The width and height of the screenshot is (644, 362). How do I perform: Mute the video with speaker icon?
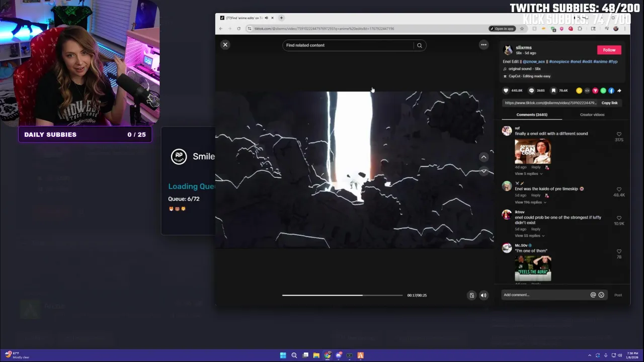(484, 295)
